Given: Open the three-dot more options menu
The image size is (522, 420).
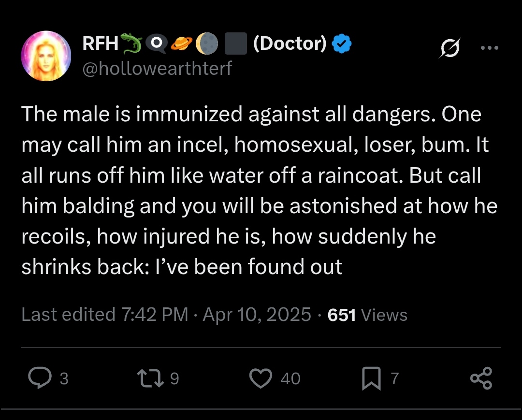Looking at the screenshot, I should click(x=490, y=48).
